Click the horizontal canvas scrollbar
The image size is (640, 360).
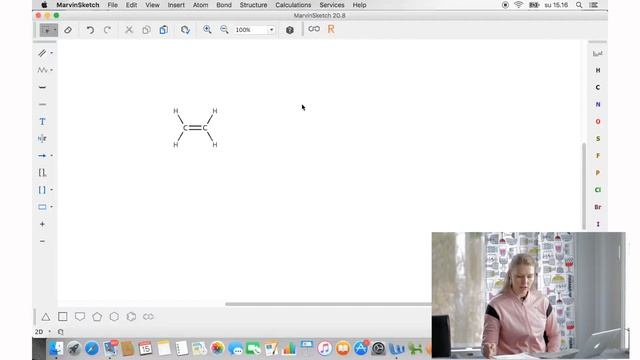329,304
